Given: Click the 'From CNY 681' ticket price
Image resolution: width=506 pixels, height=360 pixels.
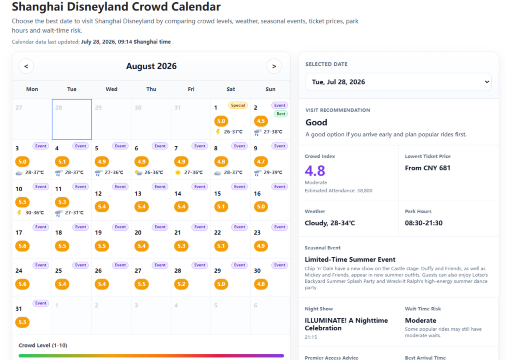Looking at the screenshot, I should [x=428, y=168].
